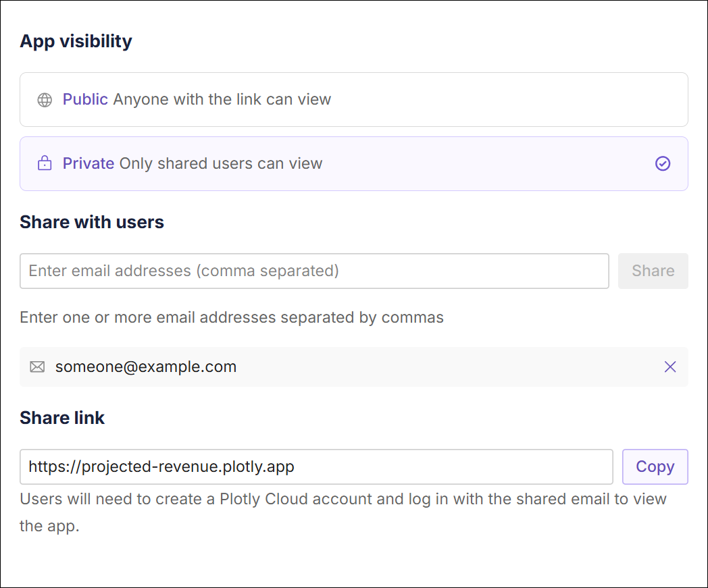
Task: Click the padlock icon beside Private
Action: point(45,164)
